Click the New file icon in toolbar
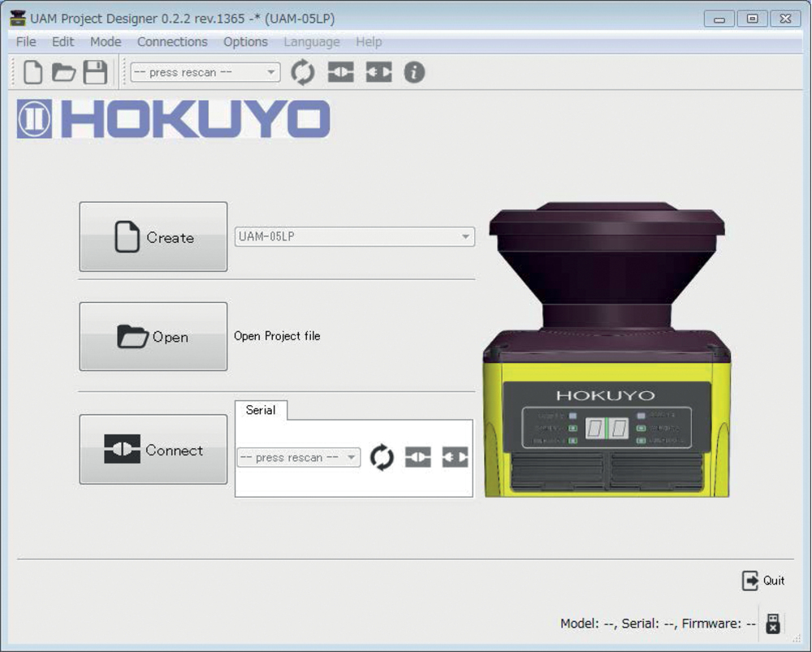The width and height of the screenshot is (812, 652). point(32,72)
